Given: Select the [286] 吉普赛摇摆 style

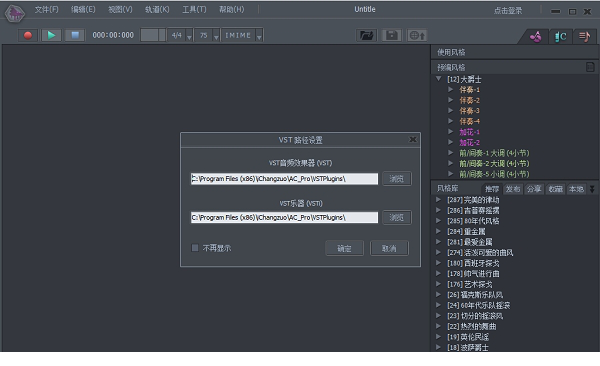Looking at the screenshot, I should click(473, 210).
